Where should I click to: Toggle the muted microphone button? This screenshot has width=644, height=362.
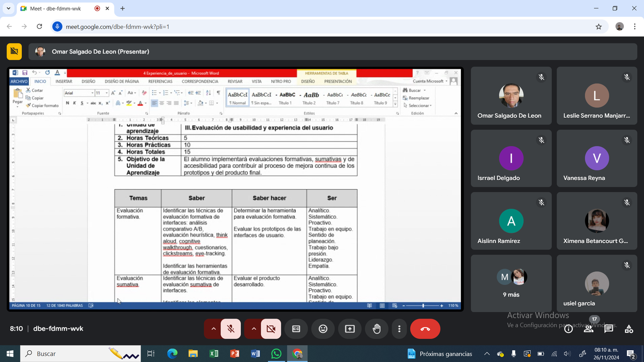click(x=231, y=329)
